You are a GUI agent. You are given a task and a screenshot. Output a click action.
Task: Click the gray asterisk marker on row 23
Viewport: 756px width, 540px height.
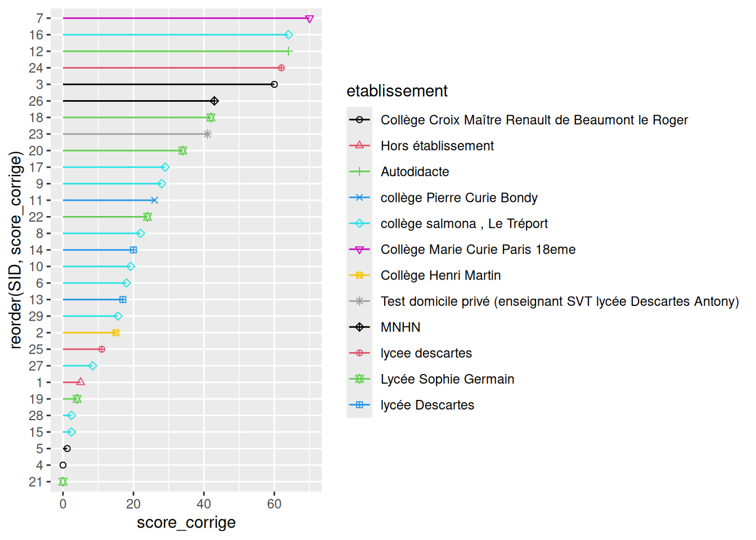click(x=208, y=134)
